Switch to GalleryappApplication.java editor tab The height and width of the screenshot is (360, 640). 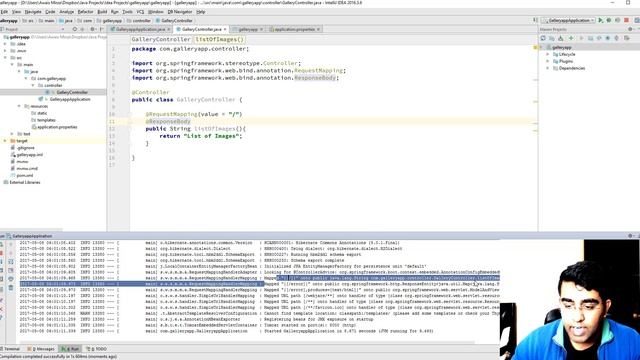tap(140, 29)
